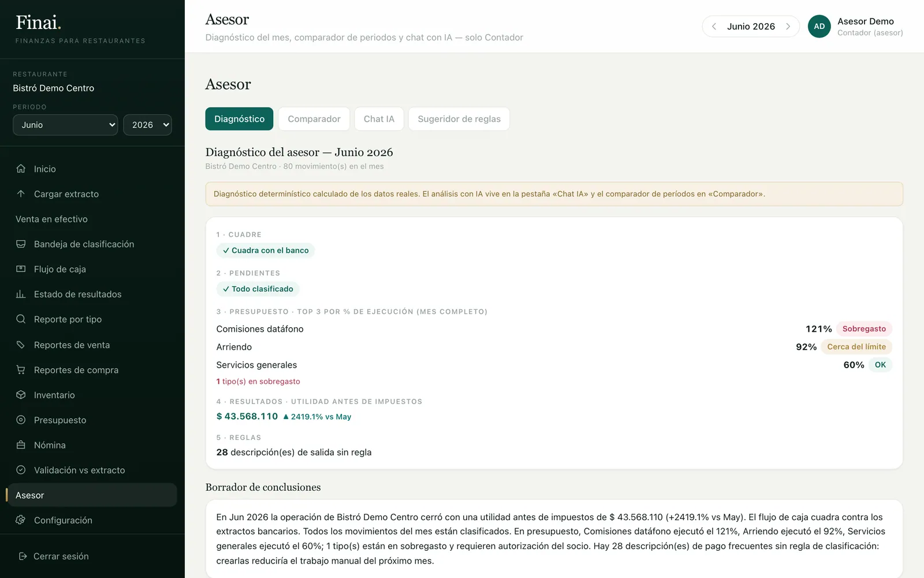
Task: Click the Nómina briefcase icon
Action: pyautogui.click(x=21, y=445)
